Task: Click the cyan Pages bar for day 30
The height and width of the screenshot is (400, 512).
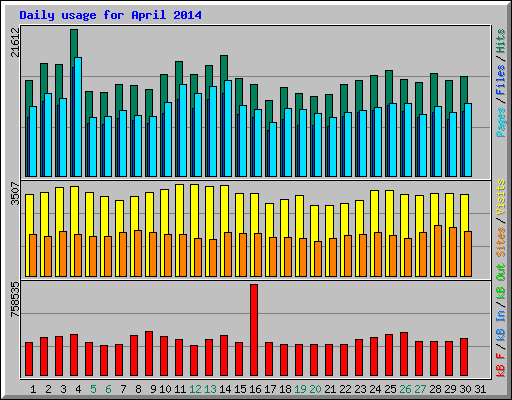Action: click(468, 140)
